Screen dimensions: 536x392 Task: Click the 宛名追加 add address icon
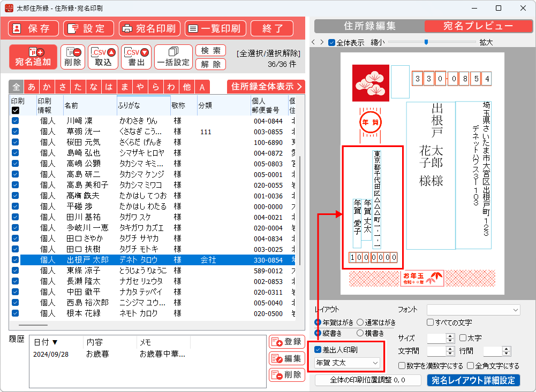[x=33, y=57]
